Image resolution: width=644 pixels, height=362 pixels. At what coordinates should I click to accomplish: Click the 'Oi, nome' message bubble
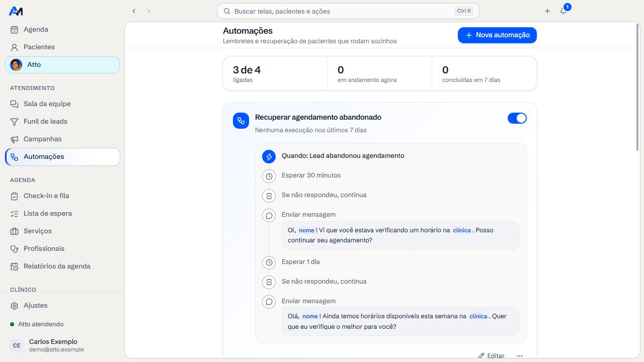400,235
